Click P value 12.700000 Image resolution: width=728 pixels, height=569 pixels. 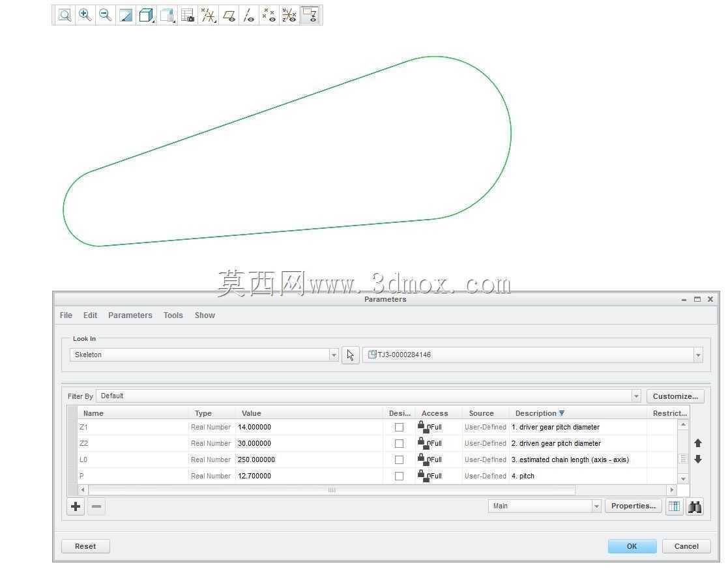coord(254,476)
